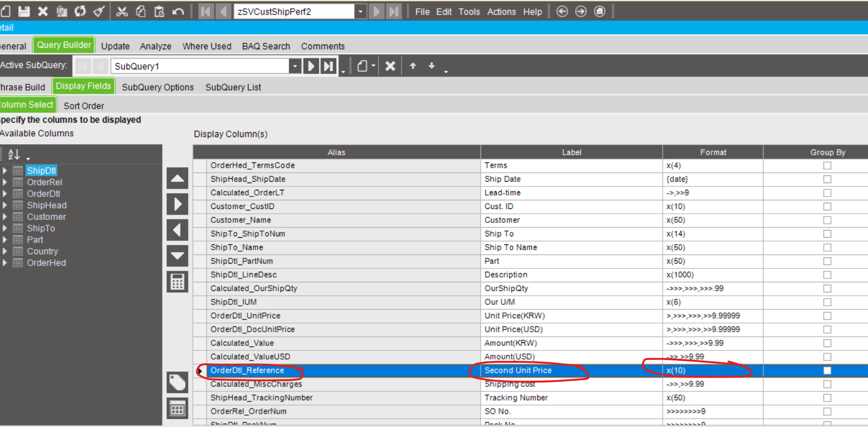868x427 pixels.
Task: Click the Delete X icon in top toolbar
Action: tap(43, 11)
